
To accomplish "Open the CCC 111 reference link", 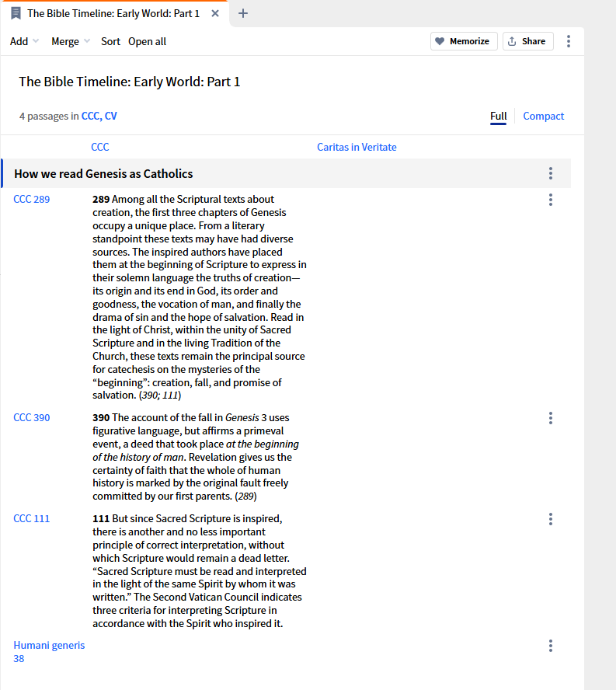I will pyautogui.click(x=32, y=519).
